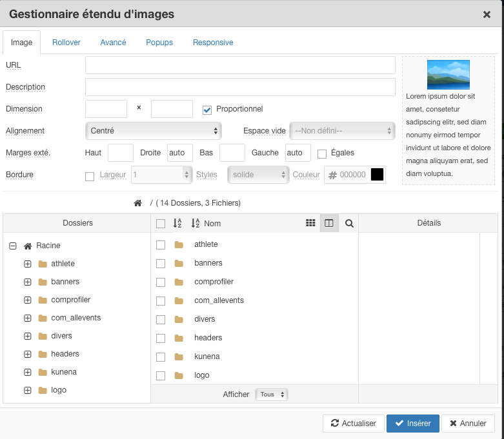The image size is (504, 439).
Task: Switch to the Rollover tab
Action: (x=66, y=43)
